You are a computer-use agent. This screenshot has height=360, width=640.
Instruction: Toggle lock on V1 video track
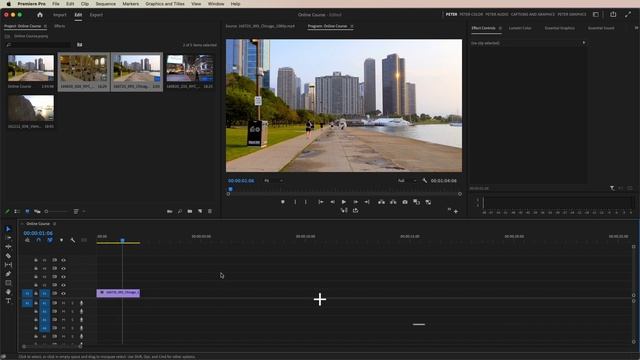(36, 293)
